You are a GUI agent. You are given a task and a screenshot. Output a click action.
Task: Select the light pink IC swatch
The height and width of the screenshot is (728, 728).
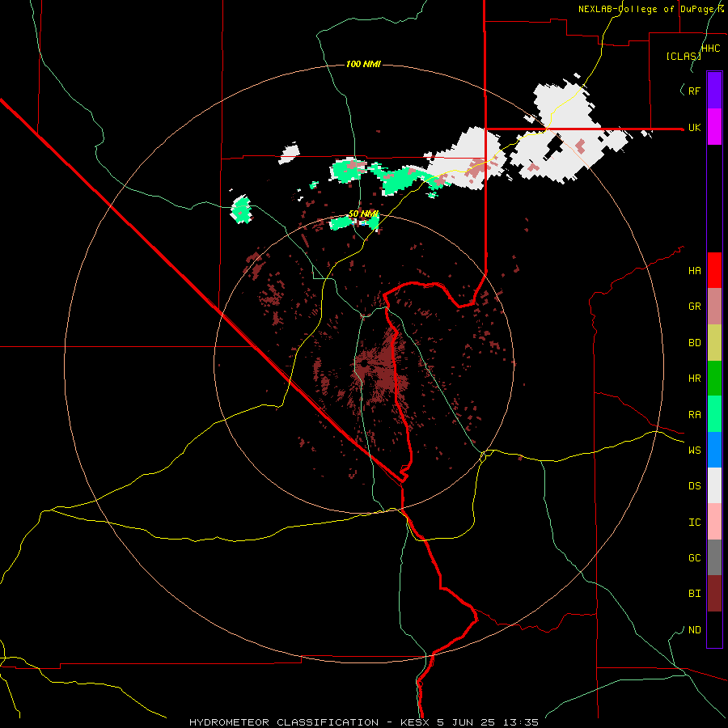click(x=714, y=522)
